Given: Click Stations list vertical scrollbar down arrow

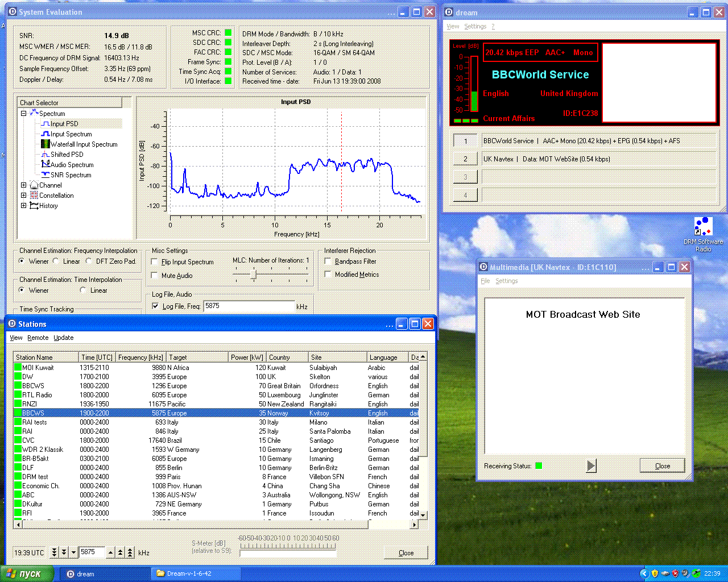Looking at the screenshot, I should click(x=423, y=514).
